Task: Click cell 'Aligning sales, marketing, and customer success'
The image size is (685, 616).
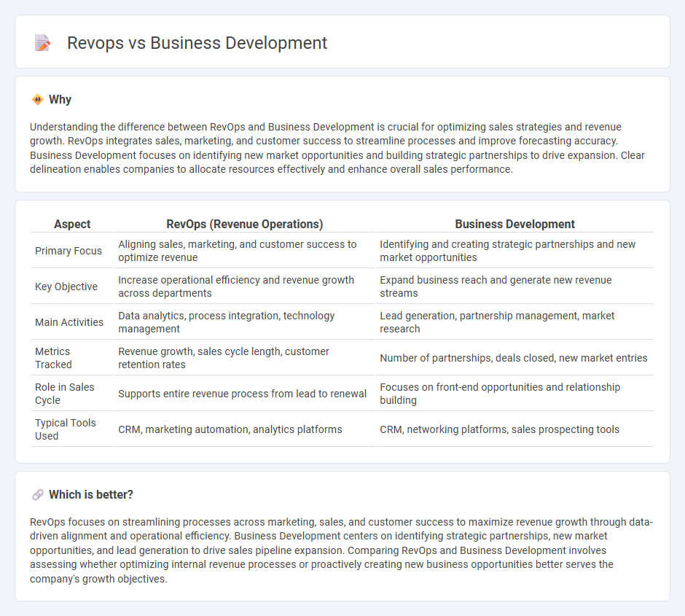Action: (245, 251)
